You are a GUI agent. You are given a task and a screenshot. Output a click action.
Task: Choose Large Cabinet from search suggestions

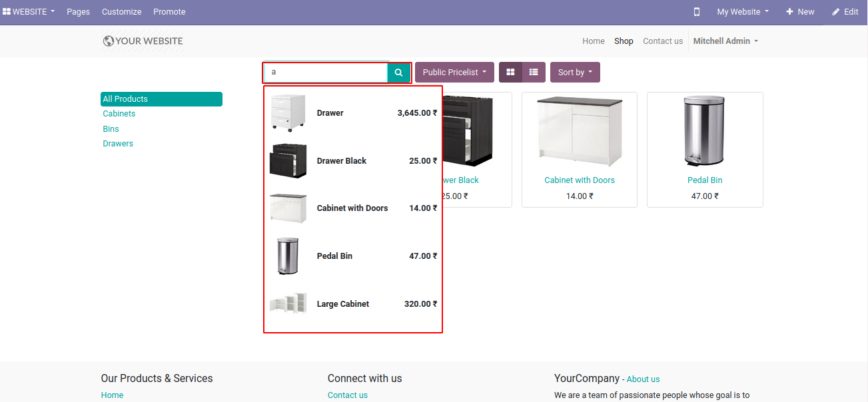pos(342,304)
